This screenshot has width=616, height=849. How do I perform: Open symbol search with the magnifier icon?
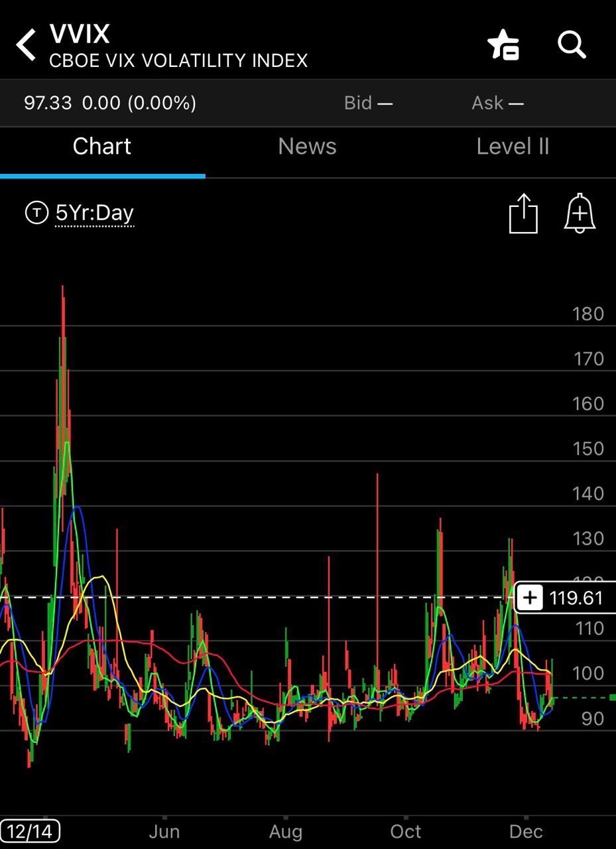(x=572, y=46)
